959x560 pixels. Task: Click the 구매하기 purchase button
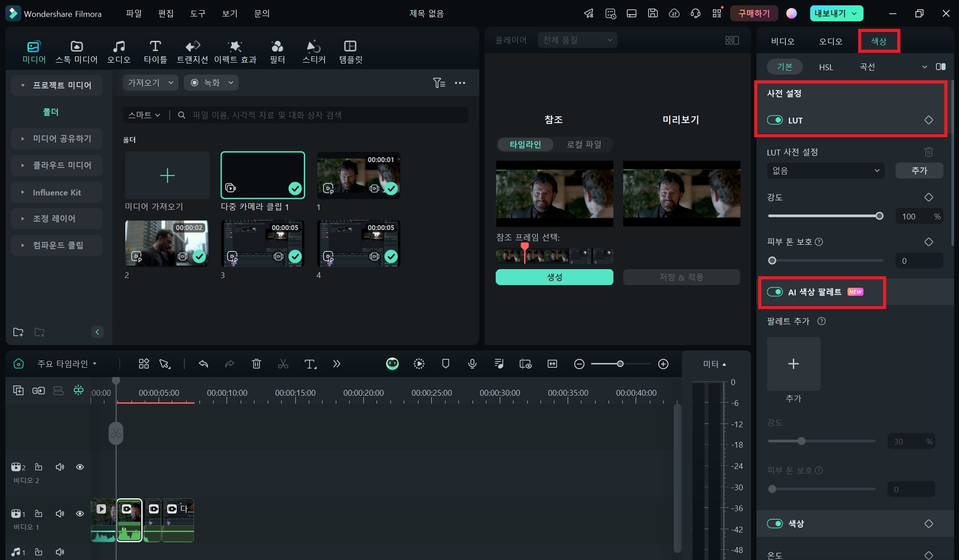pos(754,13)
